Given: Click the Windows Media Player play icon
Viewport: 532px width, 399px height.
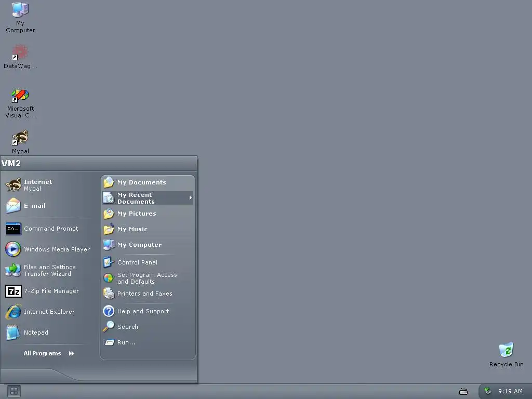Looking at the screenshot, I should [13, 249].
